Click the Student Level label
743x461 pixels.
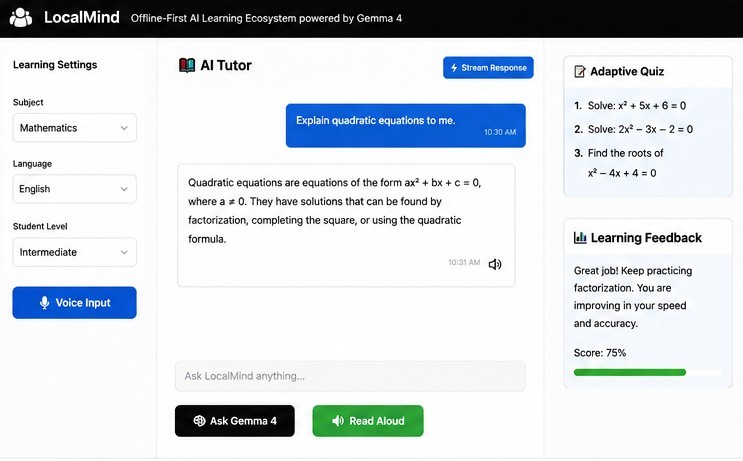[x=40, y=226]
